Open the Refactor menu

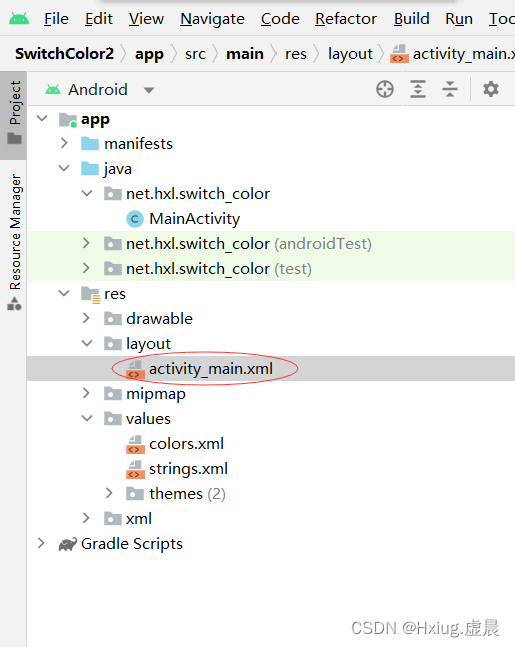point(346,19)
